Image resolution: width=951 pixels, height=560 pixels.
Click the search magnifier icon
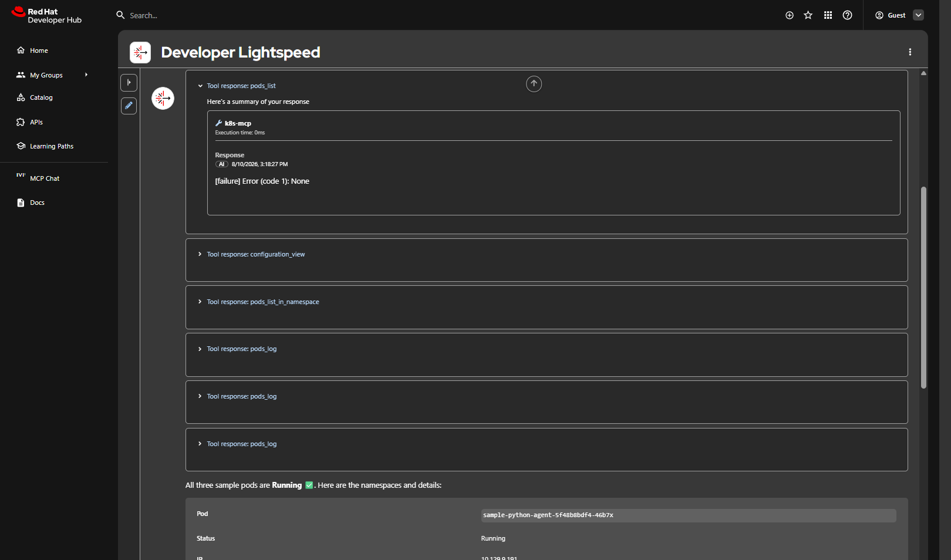pyautogui.click(x=120, y=15)
